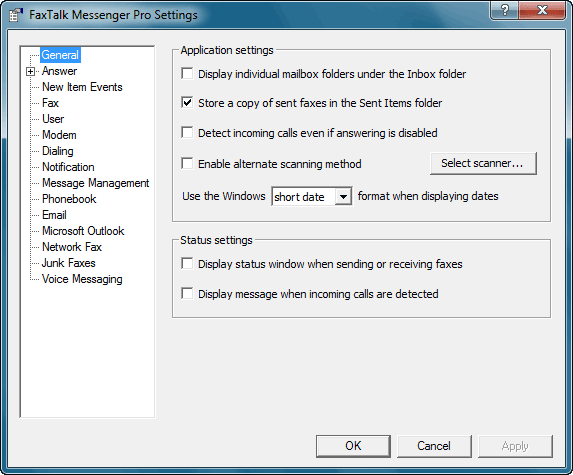Open Microsoft Outlook settings
The width and height of the screenshot is (573, 475).
click(x=83, y=231)
